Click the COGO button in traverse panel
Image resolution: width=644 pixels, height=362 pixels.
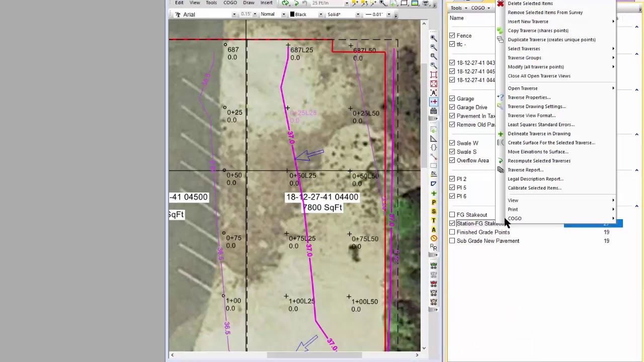(x=480, y=8)
